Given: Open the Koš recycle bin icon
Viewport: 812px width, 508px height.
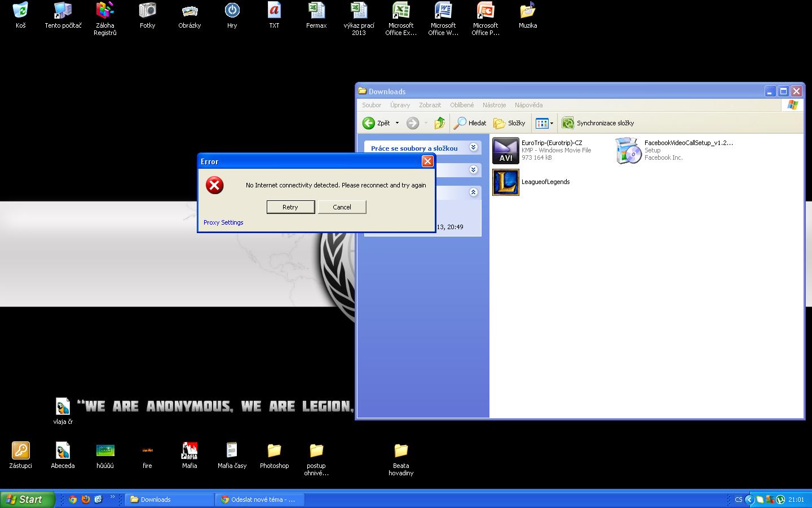Looking at the screenshot, I should 20,11.
